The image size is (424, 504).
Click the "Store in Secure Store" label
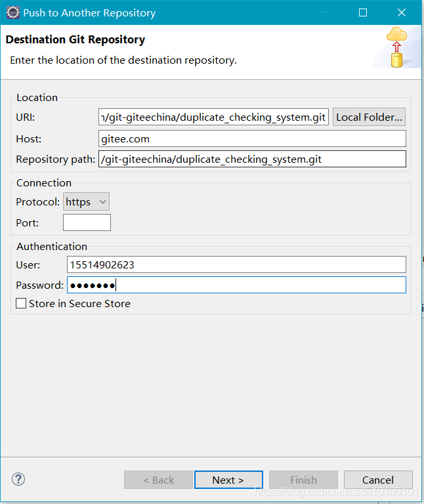coord(79,303)
